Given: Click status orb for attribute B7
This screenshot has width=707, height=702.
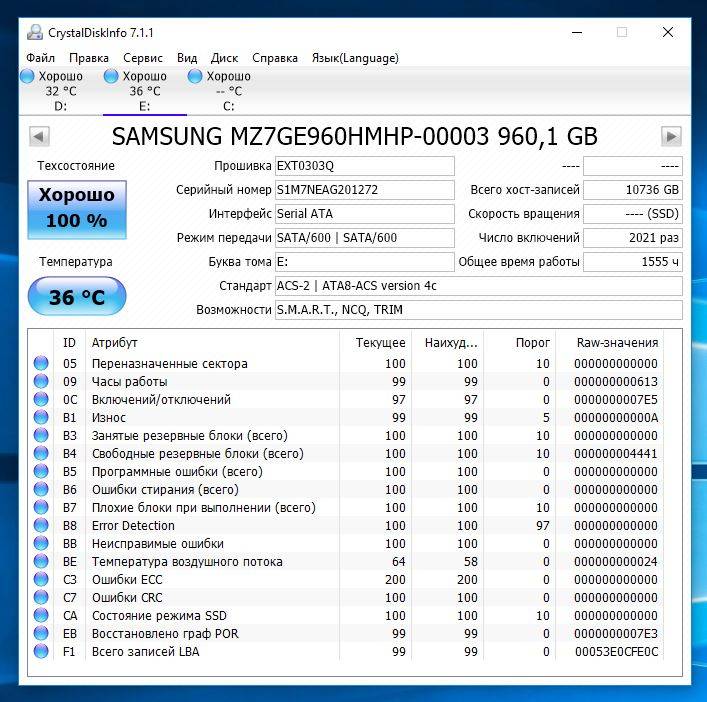Looking at the screenshot, I should [41, 507].
